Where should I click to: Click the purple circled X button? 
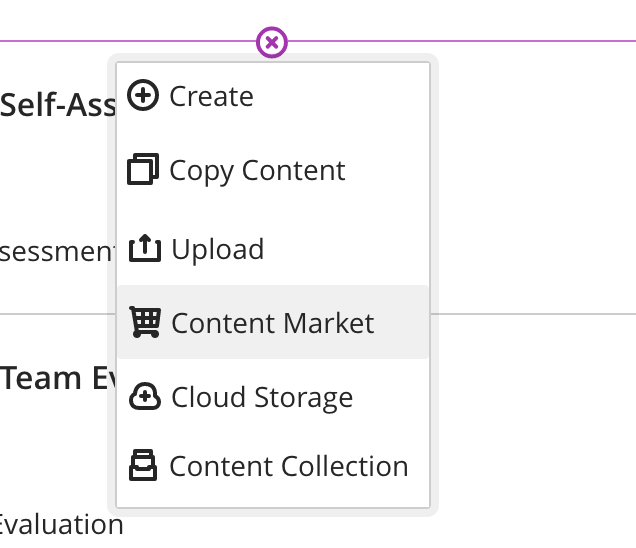272,42
